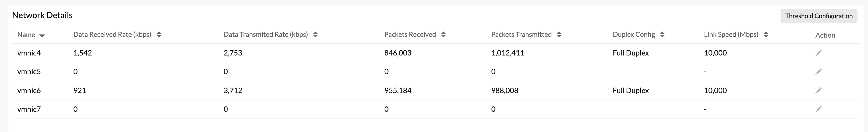Click the pencil edit icon for vmnic5
The image size is (868, 132).
coord(818,72)
